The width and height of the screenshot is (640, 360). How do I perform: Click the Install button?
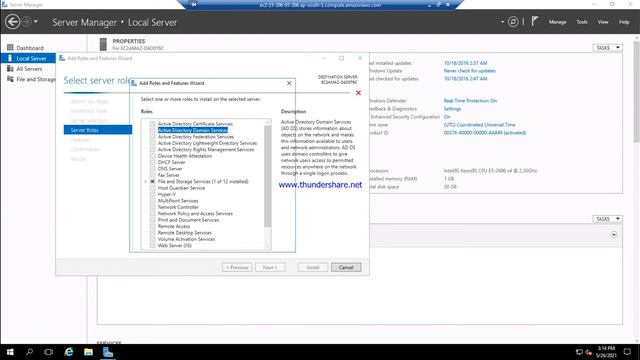313,267
